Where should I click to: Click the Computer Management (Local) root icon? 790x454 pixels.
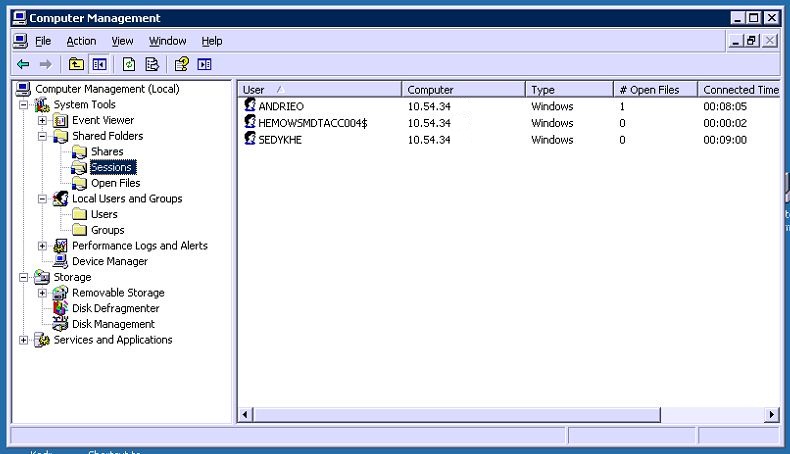coord(23,89)
